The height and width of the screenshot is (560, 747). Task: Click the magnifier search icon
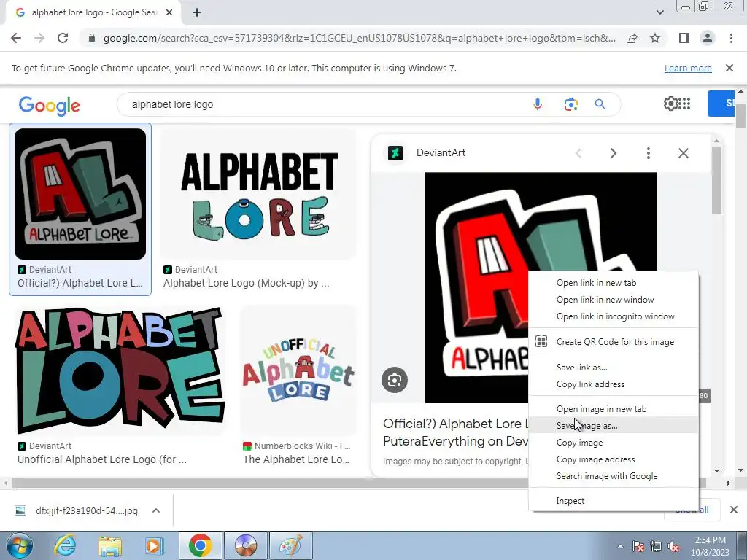pos(600,104)
